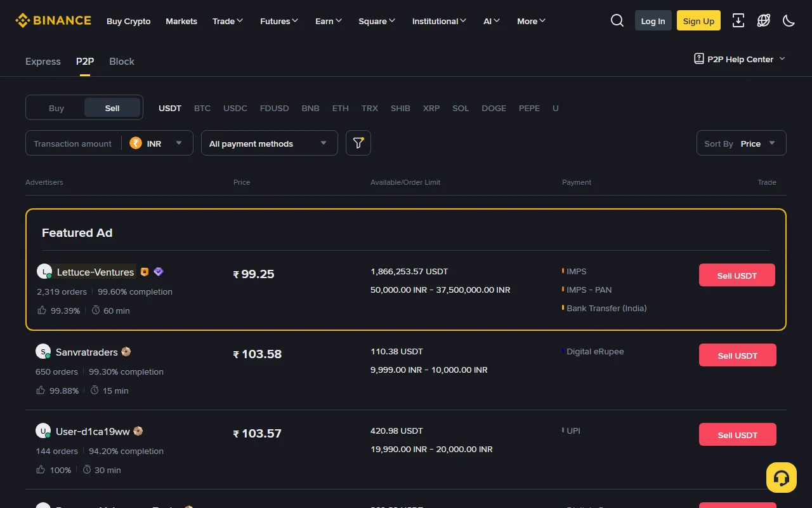Click Lettuce-Ventures purple diamond badge
Viewport: 812px width, 508px height.
coord(159,272)
